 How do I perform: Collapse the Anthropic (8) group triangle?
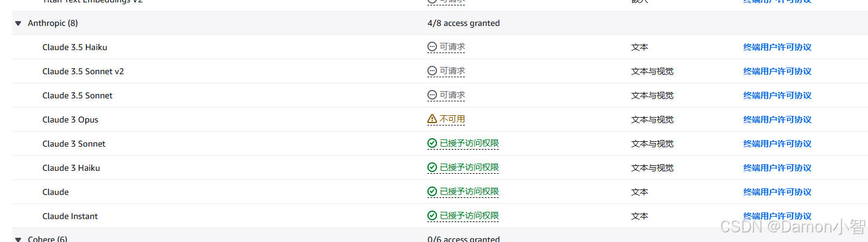tap(18, 24)
